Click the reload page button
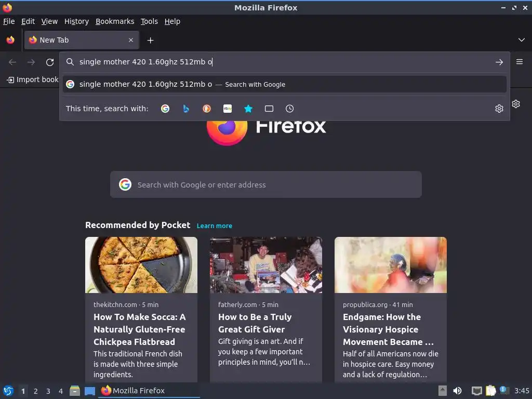Screen dimensions: 532x399 point(50,62)
